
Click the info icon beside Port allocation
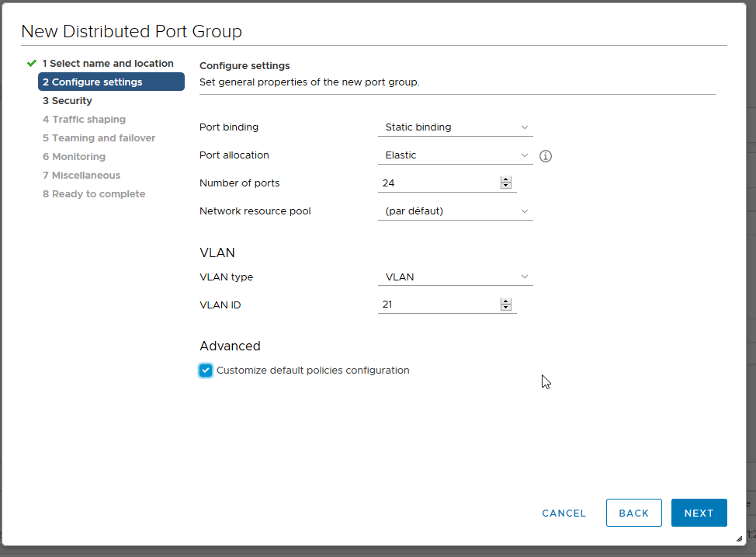tap(545, 155)
